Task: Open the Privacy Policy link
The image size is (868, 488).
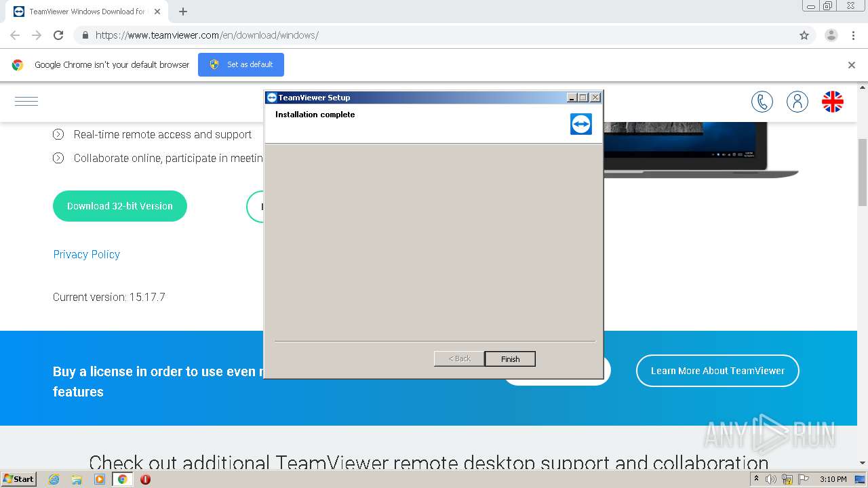Action: pyautogui.click(x=86, y=254)
